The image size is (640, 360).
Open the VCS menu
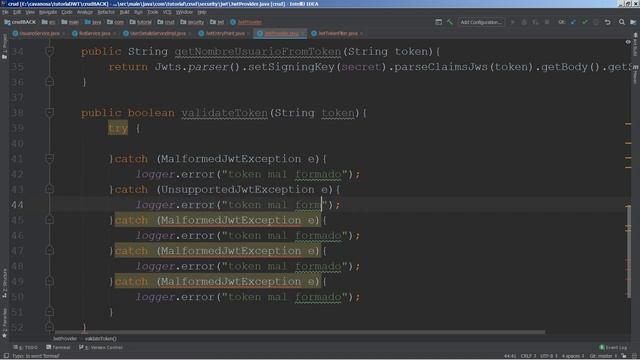pos(167,12)
